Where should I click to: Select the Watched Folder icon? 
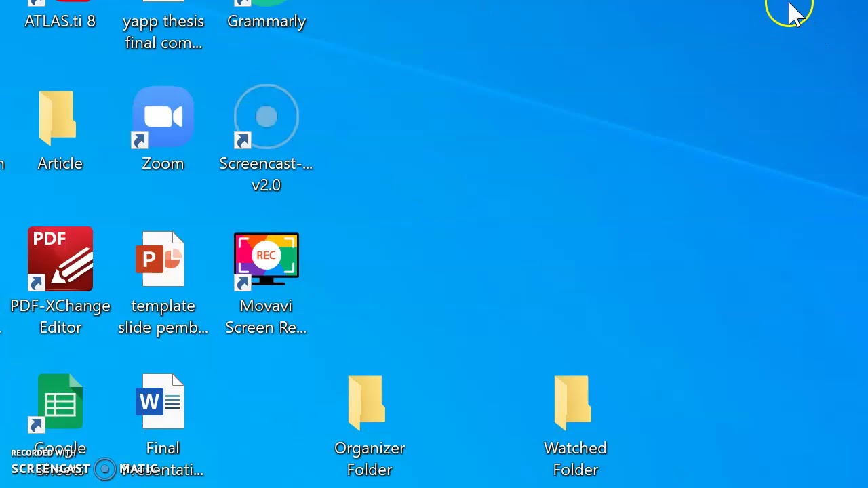(572, 403)
